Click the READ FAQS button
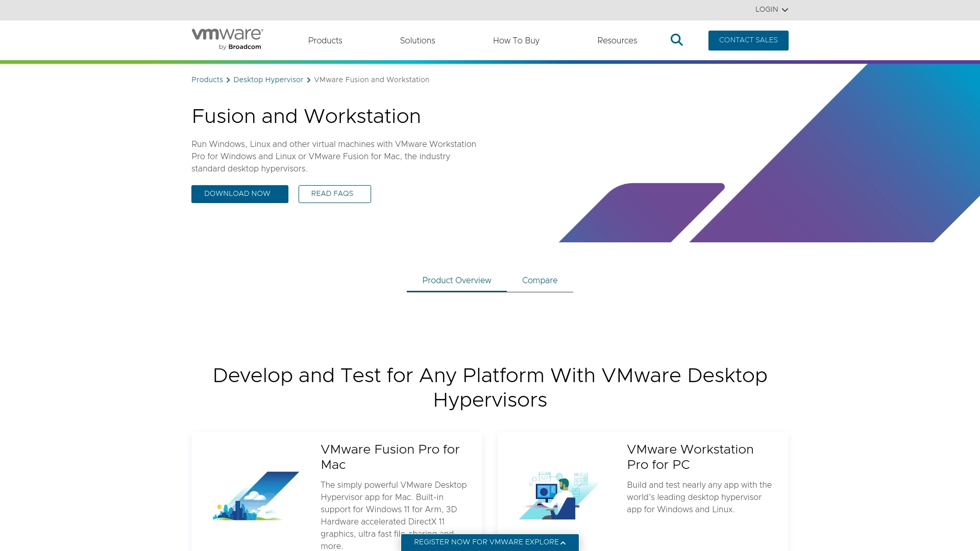The height and width of the screenshot is (551, 980). point(335,194)
